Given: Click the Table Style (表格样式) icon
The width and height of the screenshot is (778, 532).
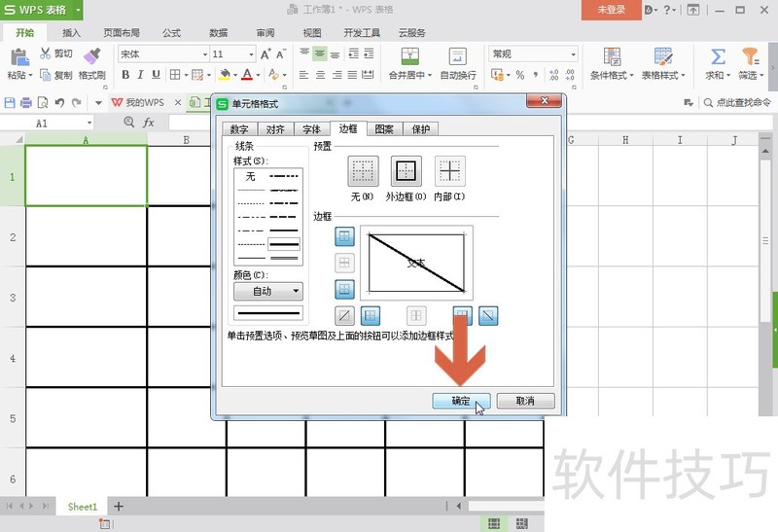Looking at the screenshot, I should tap(663, 56).
